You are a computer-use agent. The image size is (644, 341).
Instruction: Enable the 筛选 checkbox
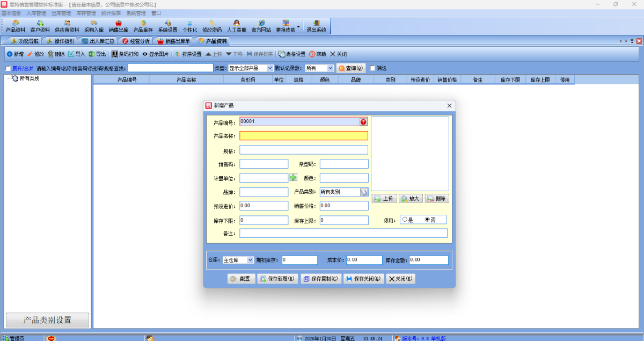[x=372, y=69]
